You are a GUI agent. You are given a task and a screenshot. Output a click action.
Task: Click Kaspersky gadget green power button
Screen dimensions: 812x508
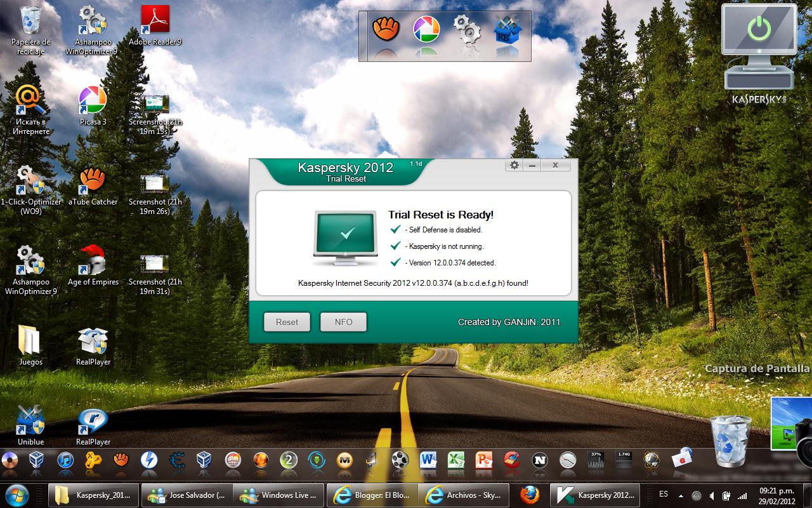tap(759, 29)
